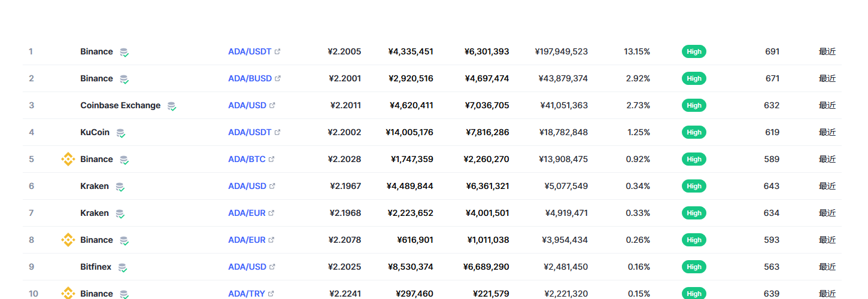Click High badge in Binance ADA/USDT row

(694, 51)
